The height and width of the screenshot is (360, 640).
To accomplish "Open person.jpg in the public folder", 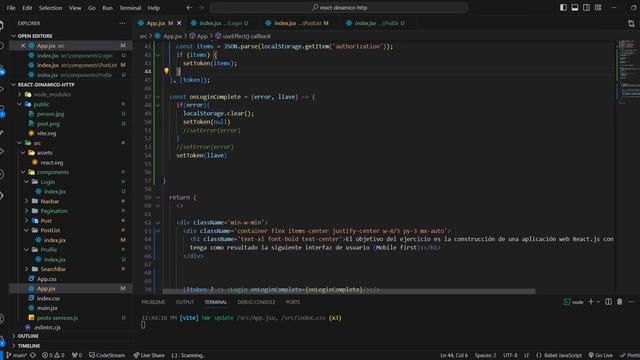I will 50,114.
